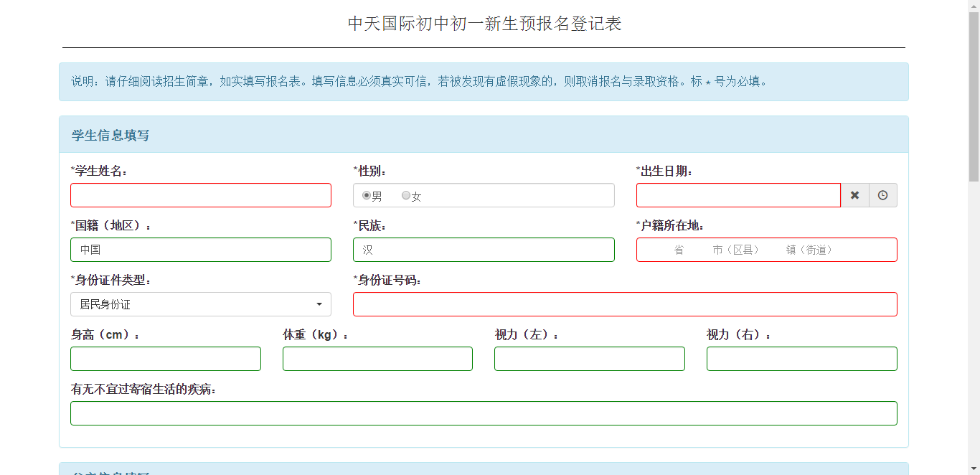Click the 体重（kg） input field
This screenshot has height=475, width=980.
(x=377, y=359)
